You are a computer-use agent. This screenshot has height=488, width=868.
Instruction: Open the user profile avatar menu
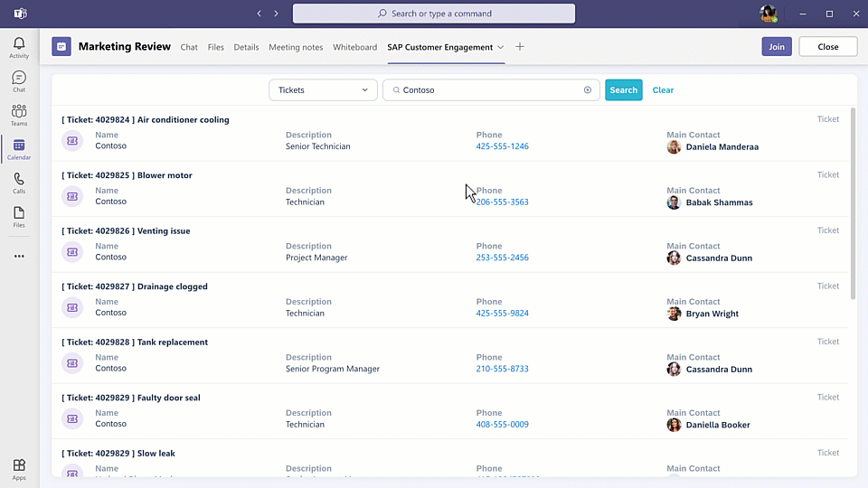pos(768,14)
